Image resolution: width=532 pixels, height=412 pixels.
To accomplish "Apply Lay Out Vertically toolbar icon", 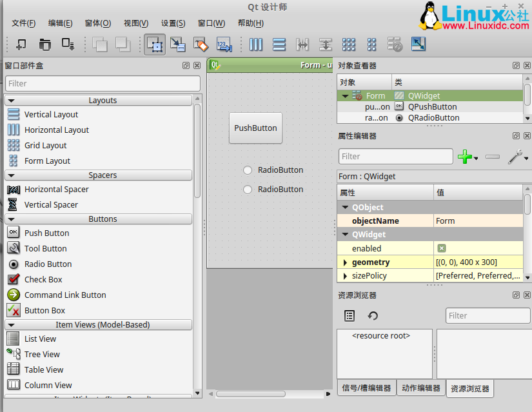I will pos(279,44).
